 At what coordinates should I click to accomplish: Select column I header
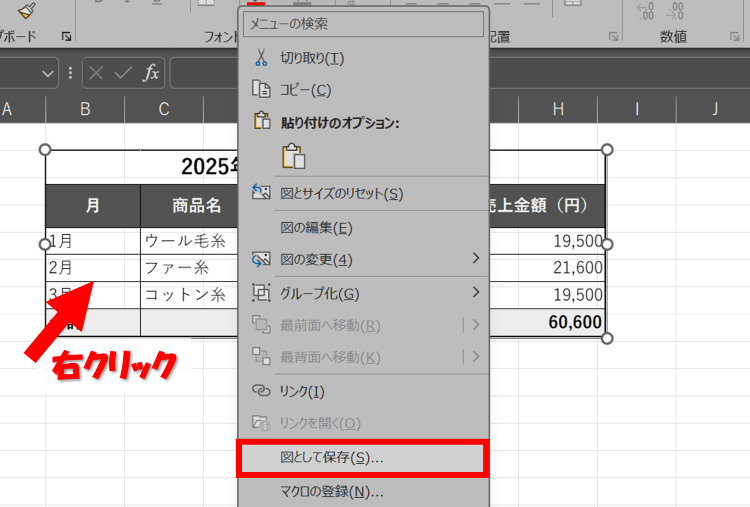[x=637, y=109]
